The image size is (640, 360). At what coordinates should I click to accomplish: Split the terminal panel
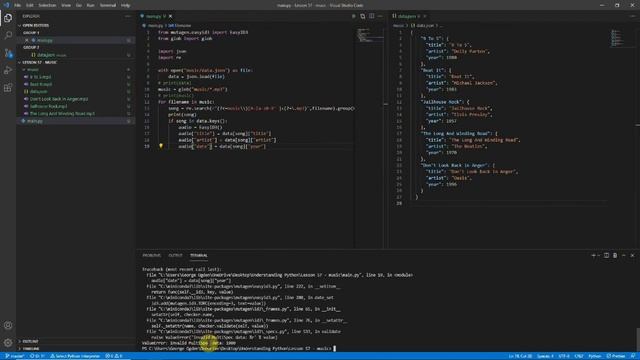click(x=607, y=256)
